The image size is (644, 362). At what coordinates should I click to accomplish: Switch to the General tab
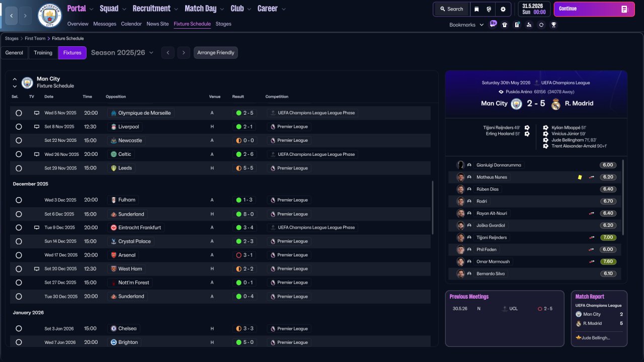[14, 53]
